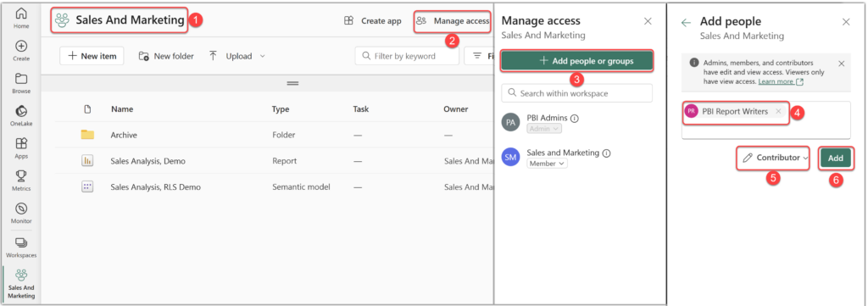The width and height of the screenshot is (868, 306).
Task: Open the OneLake hub
Action: click(21, 115)
